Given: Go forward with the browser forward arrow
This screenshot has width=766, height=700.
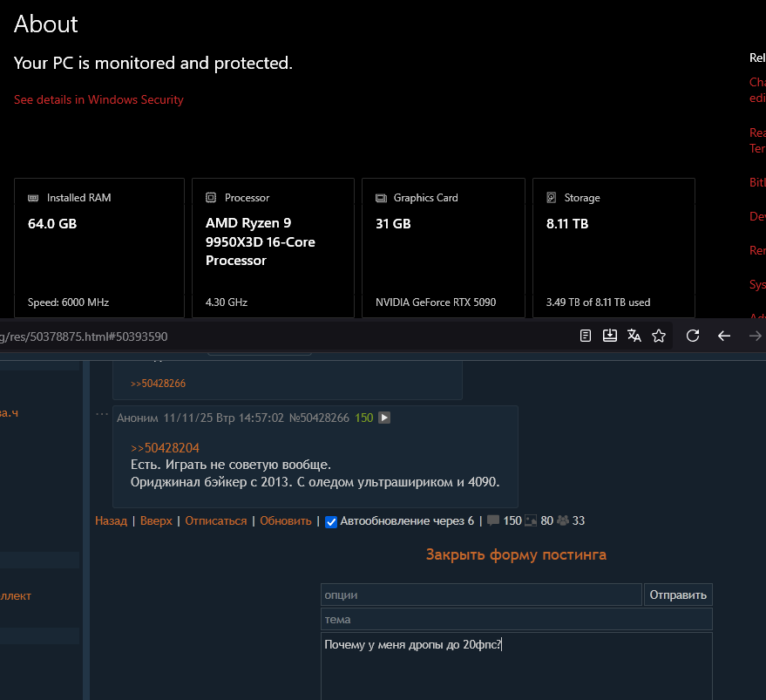Looking at the screenshot, I should coord(756,336).
